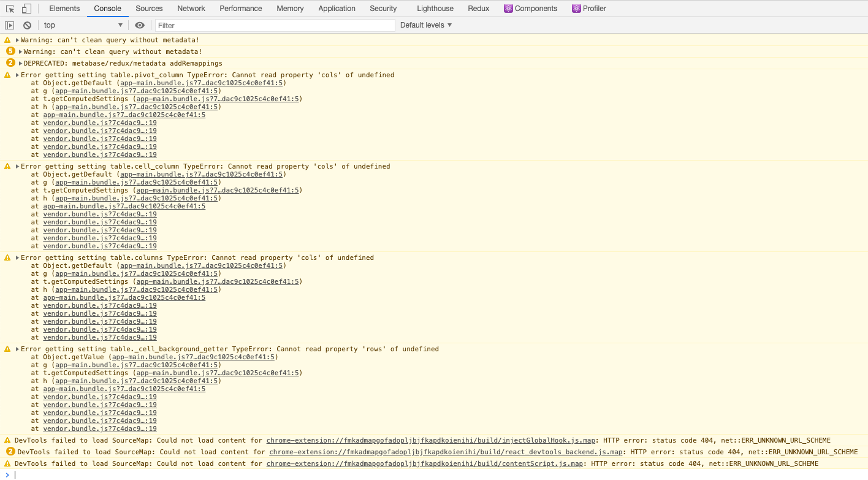Screen dimensions: 868x480
Task: Click the 'net::ERR_UNKNOWN_URL_SCHEME' text in injectGlobalHook message
Action: click(x=775, y=440)
